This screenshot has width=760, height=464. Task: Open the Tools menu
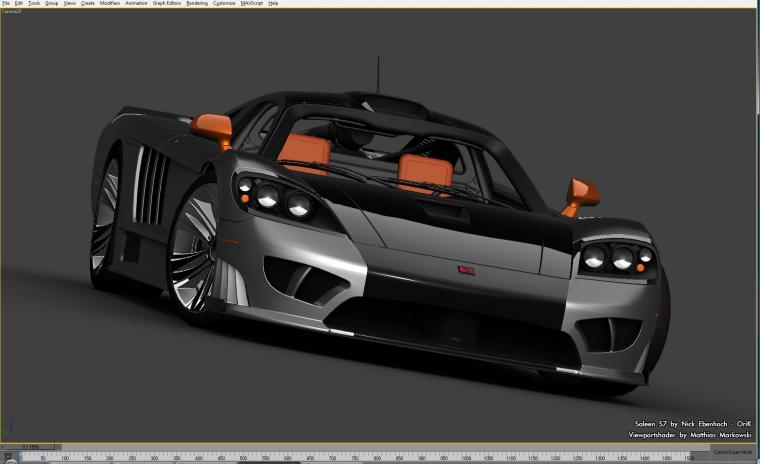point(34,3)
